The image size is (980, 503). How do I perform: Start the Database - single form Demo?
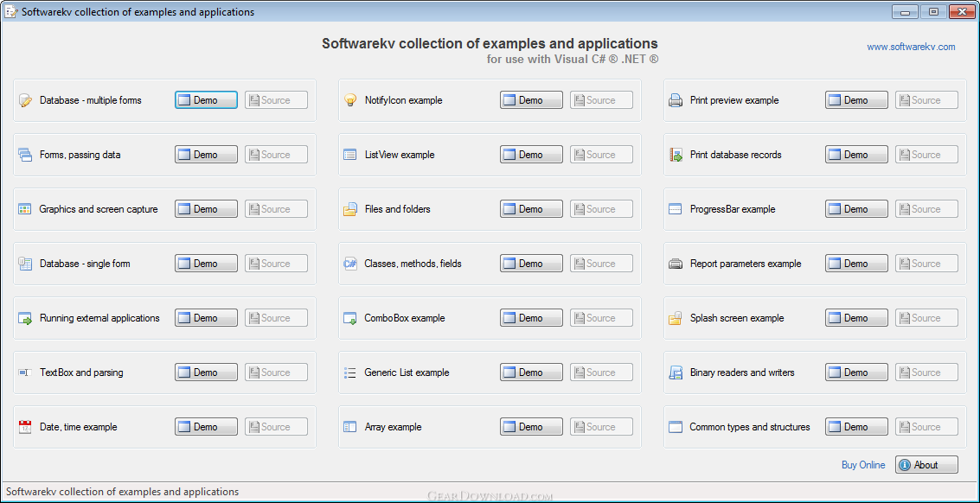[x=206, y=263]
